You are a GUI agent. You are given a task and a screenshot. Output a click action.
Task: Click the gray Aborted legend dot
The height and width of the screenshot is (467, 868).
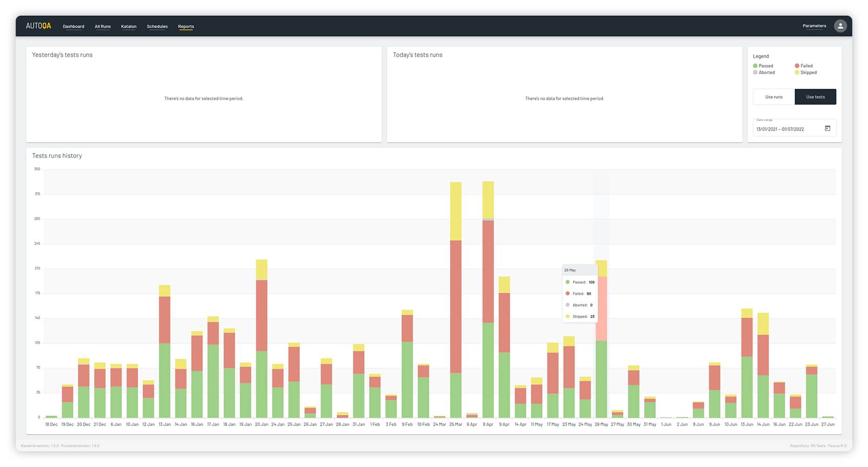[755, 73]
